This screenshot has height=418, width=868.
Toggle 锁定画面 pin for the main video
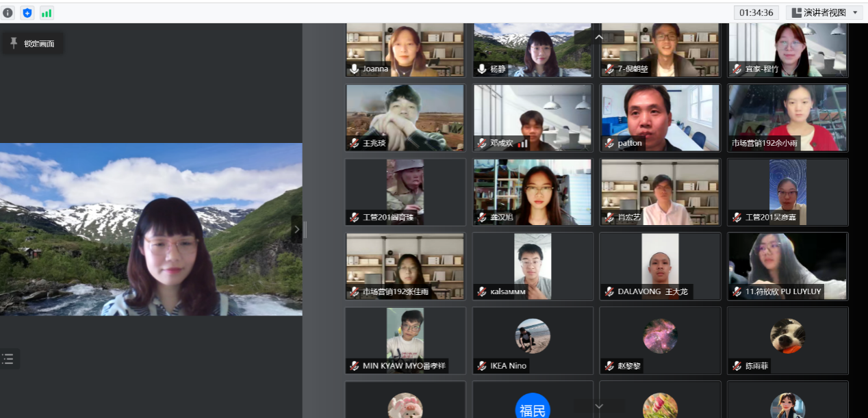click(x=32, y=44)
